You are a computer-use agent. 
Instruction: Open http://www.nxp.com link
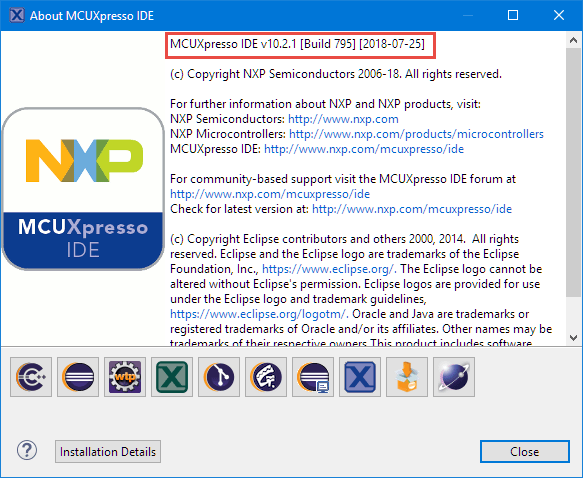tap(343, 119)
